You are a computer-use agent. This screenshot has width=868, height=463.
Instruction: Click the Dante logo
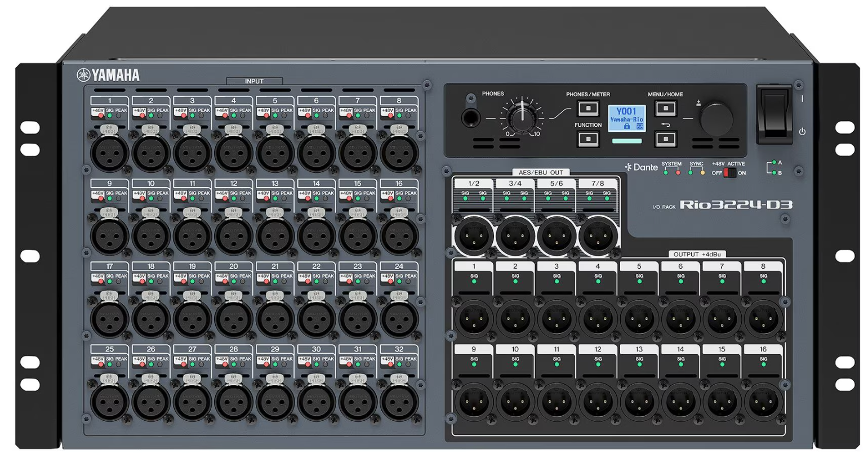pos(641,167)
